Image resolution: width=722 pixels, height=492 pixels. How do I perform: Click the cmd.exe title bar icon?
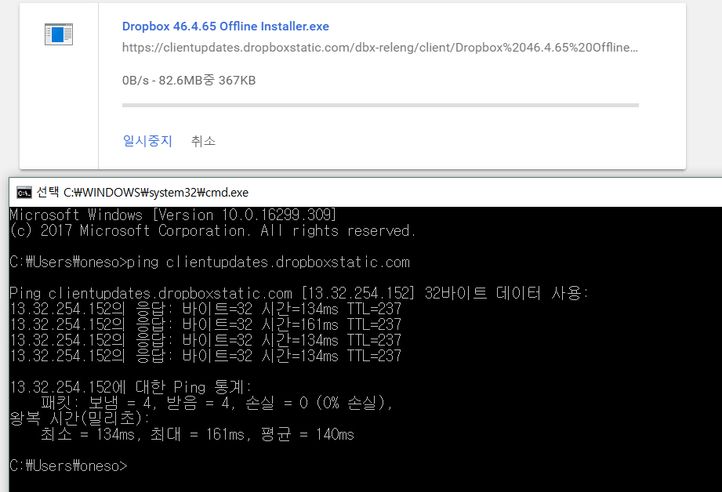[24, 192]
